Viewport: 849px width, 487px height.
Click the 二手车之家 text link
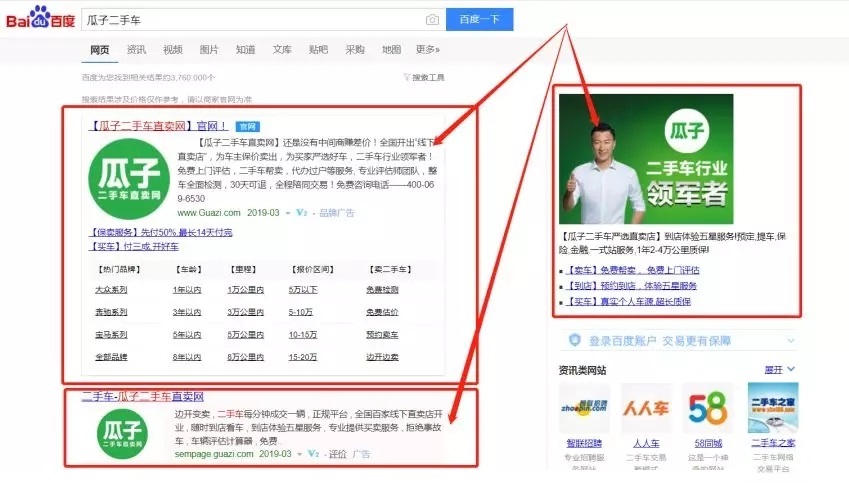tap(773, 443)
